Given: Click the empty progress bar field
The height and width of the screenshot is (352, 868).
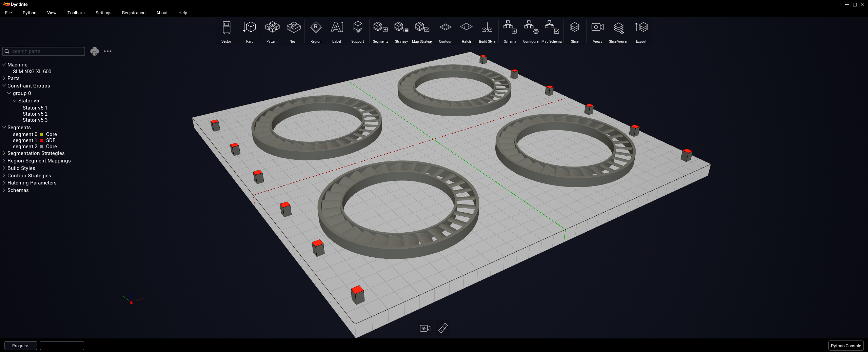Looking at the screenshot, I should (x=62, y=346).
